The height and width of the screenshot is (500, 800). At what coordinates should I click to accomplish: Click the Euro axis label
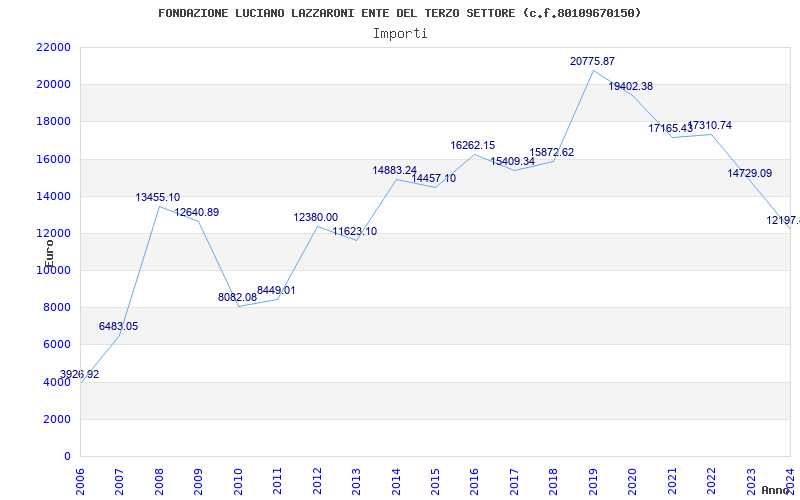tap(49, 254)
